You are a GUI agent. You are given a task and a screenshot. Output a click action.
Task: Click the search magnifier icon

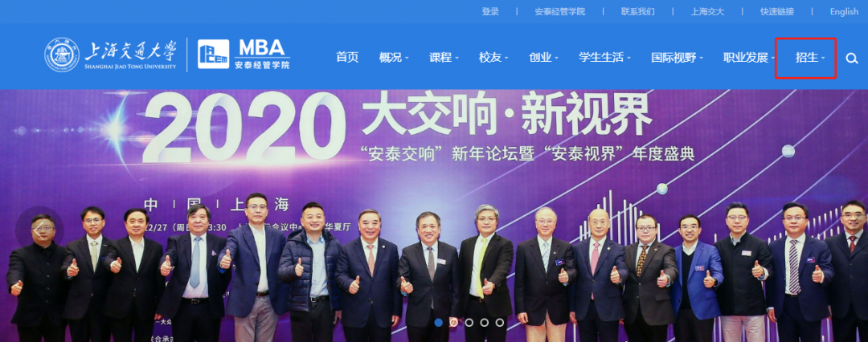(851, 58)
